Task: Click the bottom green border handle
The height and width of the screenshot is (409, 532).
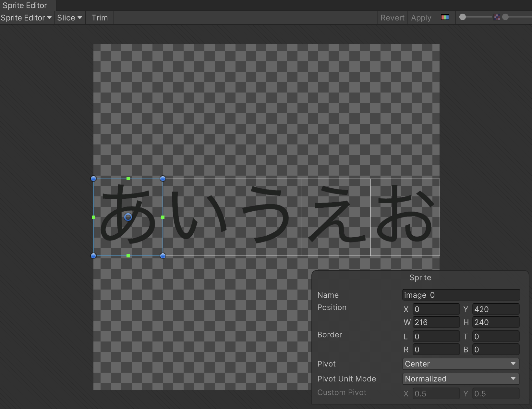Action: tap(128, 256)
